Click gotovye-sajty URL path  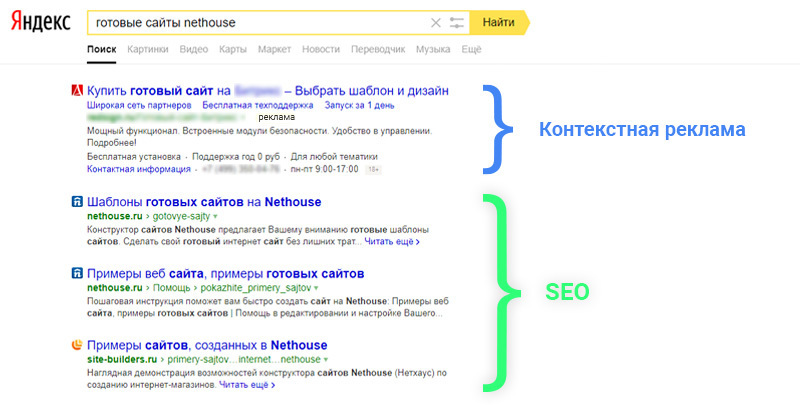[181, 216]
